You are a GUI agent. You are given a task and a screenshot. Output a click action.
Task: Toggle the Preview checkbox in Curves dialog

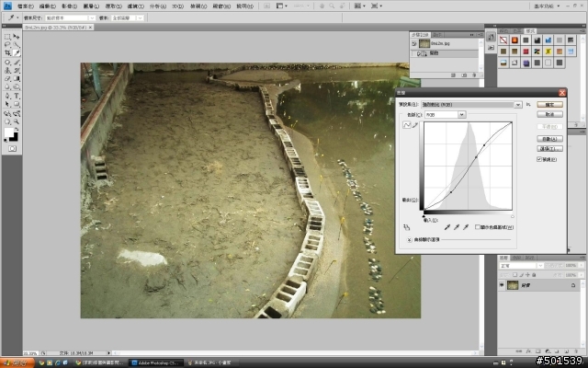[x=539, y=159]
